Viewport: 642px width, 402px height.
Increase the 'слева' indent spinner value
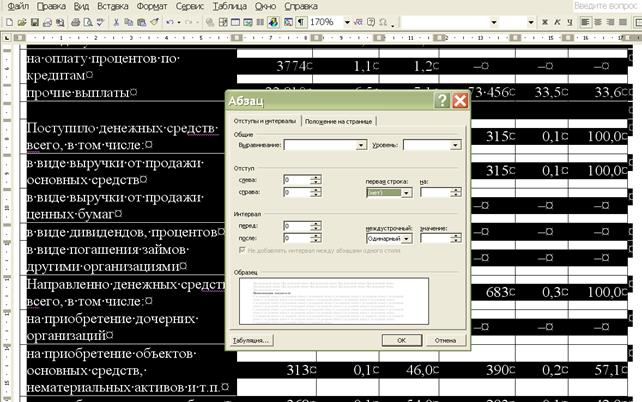(x=316, y=177)
